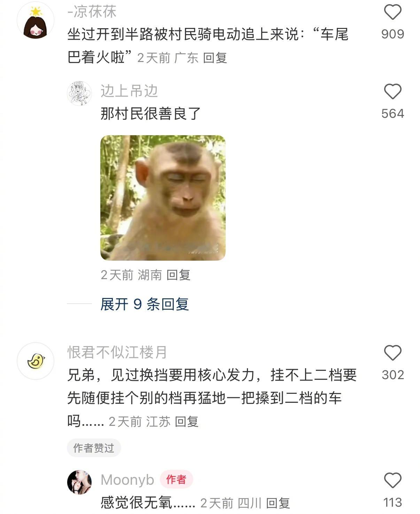
Task: Like 边上吊边's reply with 564 likes
Action: [x=392, y=91]
